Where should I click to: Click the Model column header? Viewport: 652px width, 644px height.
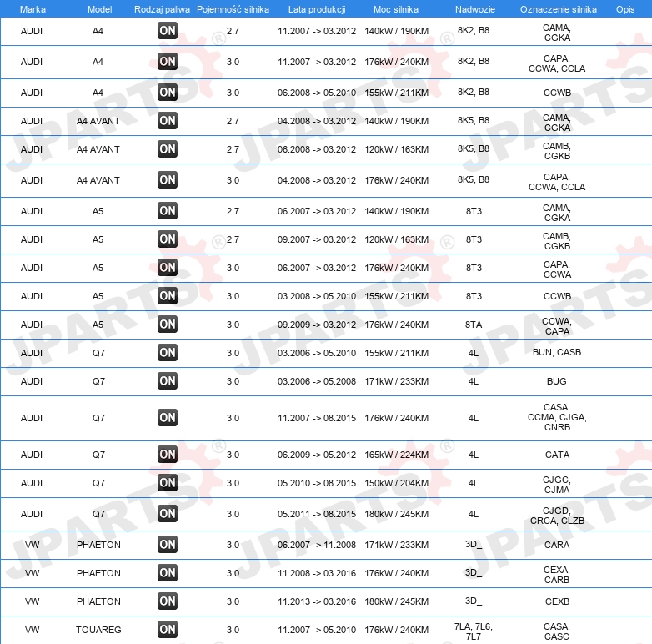(x=99, y=9)
